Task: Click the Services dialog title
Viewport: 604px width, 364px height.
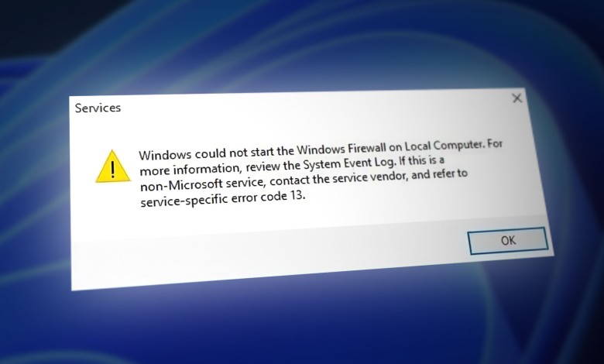Action: tap(98, 108)
